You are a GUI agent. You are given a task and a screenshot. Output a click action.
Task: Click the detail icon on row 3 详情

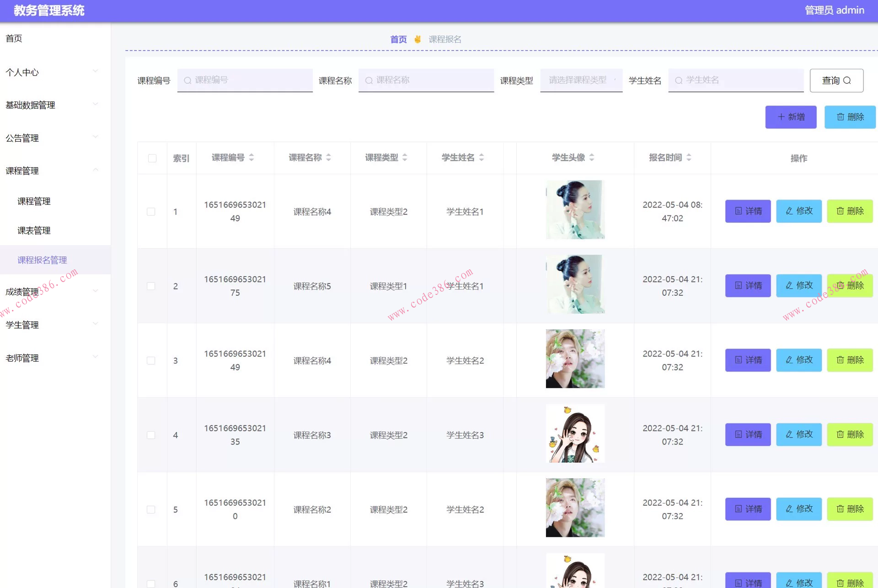tap(738, 360)
